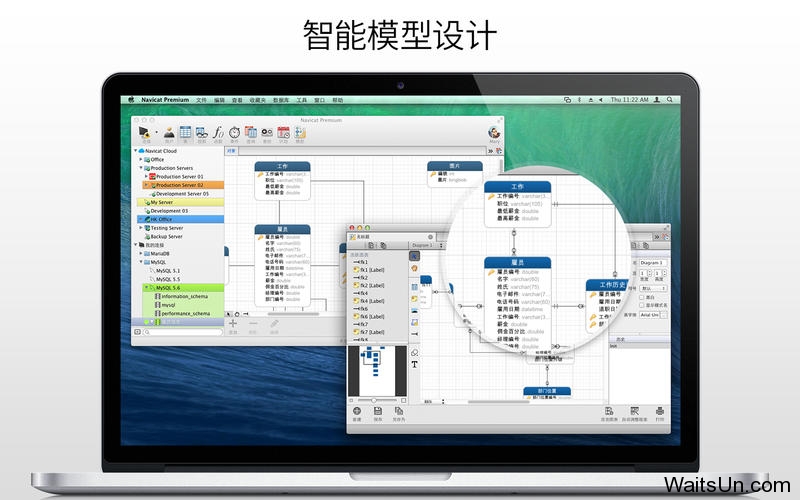
Task: Select Production Server 02 in tree
Action: 183,185
